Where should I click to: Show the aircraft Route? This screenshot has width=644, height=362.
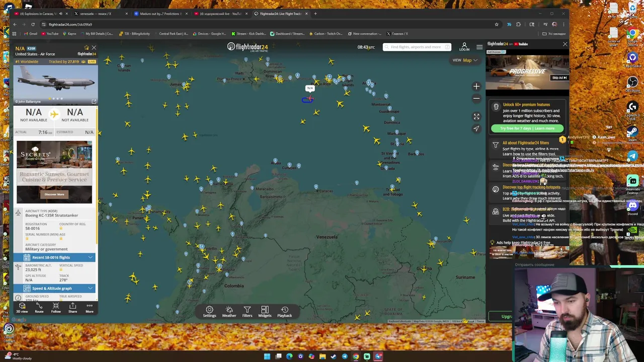(39, 308)
